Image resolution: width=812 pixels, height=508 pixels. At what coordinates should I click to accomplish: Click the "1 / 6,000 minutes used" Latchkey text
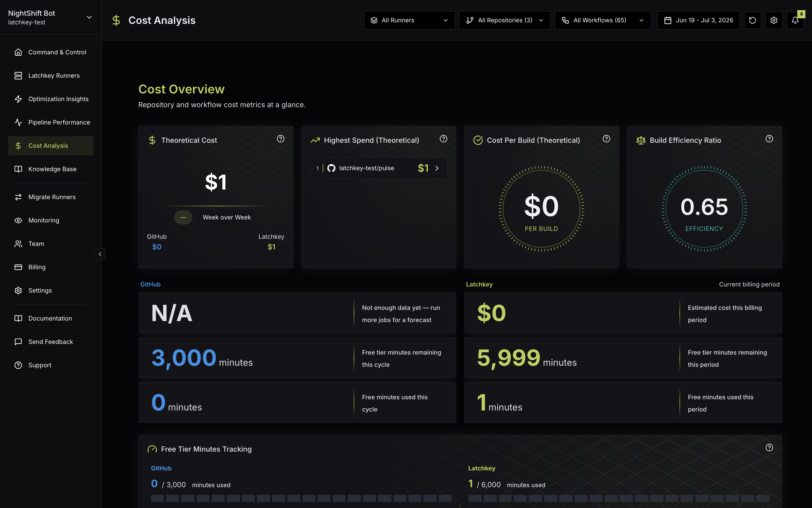pyautogui.click(x=507, y=484)
